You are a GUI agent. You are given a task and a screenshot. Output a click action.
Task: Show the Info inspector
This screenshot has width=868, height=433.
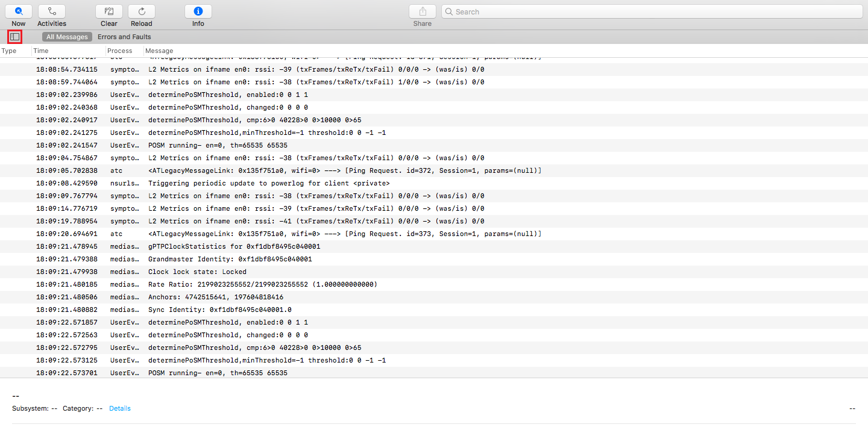click(198, 11)
